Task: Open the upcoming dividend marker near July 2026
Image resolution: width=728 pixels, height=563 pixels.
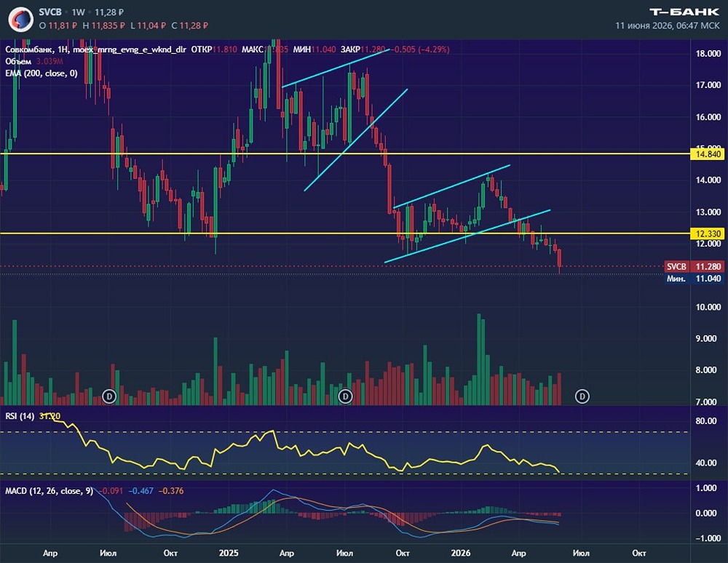Action: click(582, 396)
